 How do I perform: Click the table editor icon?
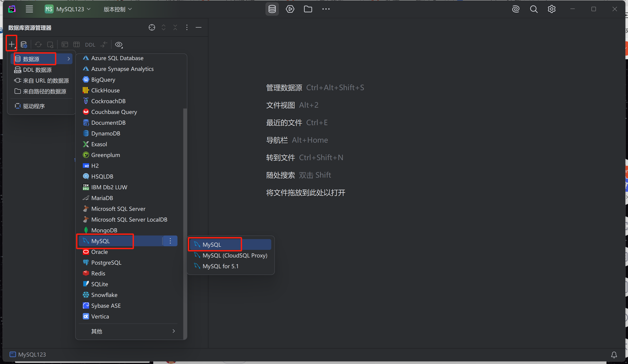click(x=77, y=45)
